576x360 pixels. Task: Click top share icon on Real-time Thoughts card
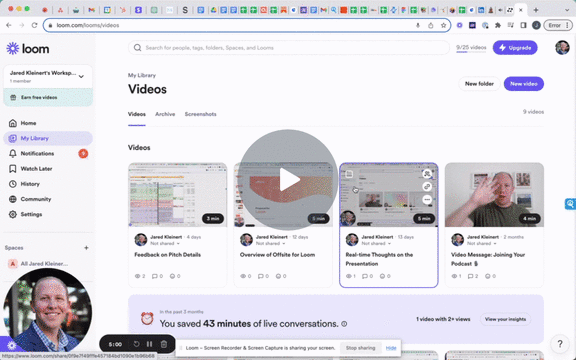point(427,174)
